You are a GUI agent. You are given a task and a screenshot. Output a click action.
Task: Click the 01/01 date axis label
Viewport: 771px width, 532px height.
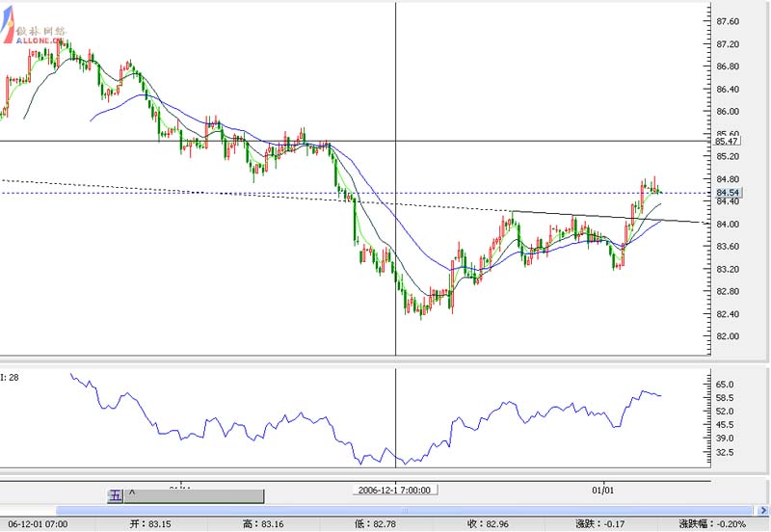pos(603,491)
